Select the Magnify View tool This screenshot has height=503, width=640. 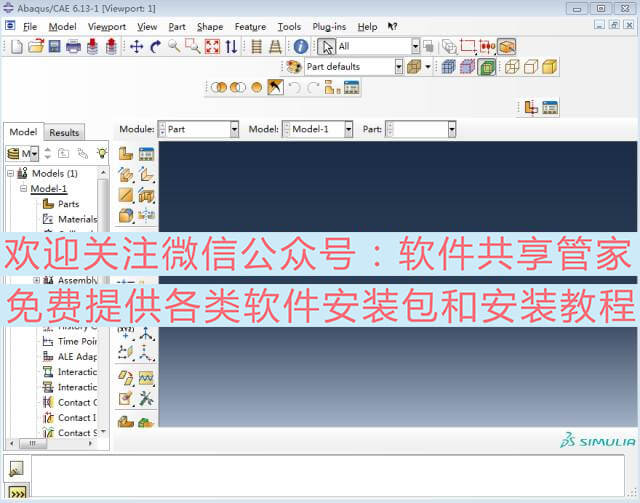[x=174, y=47]
